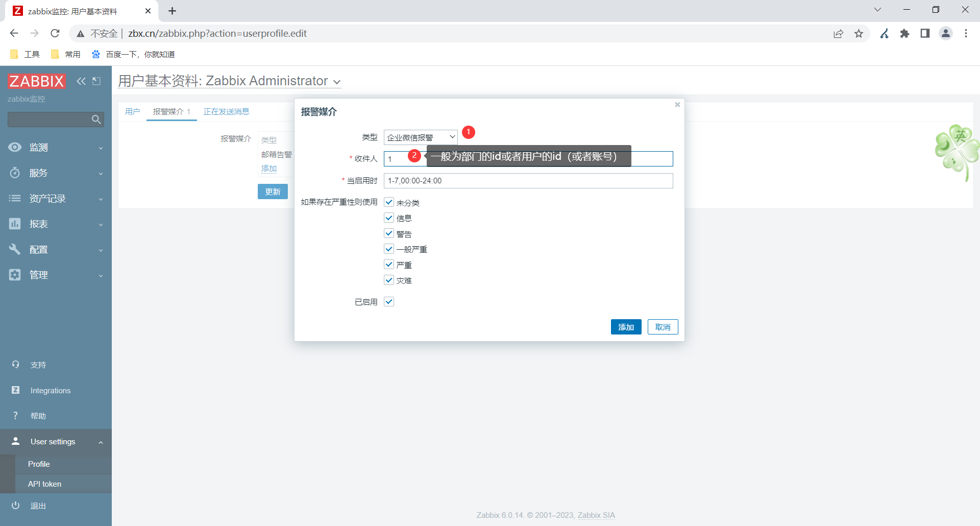Click the 添加 link under 邮箱告警

pyautogui.click(x=269, y=169)
